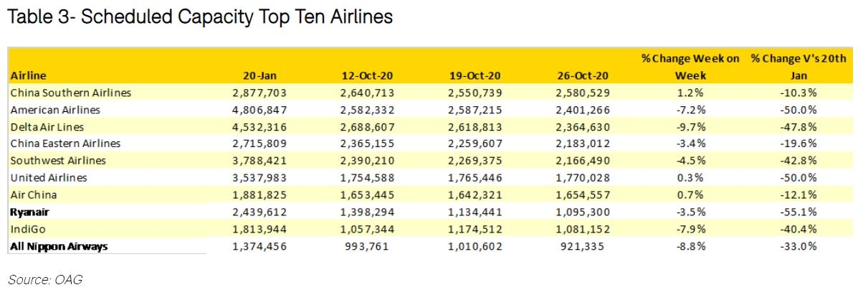868x300 pixels.
Task: Click the All Nippon Airways row label
Action: (59, 247)
